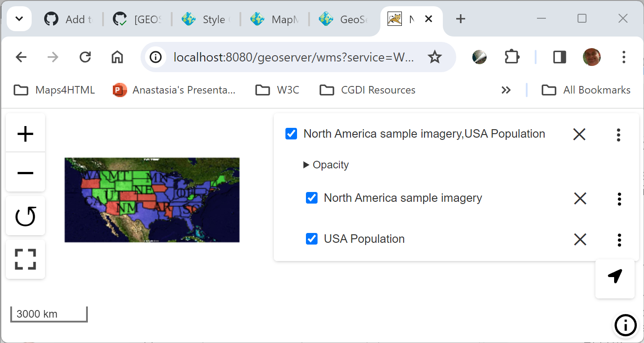The image size is (644, 343).
Task: Remove the North America sample imagery,USA Population layer
Action: pyautogui.click(x=579, y=134)
